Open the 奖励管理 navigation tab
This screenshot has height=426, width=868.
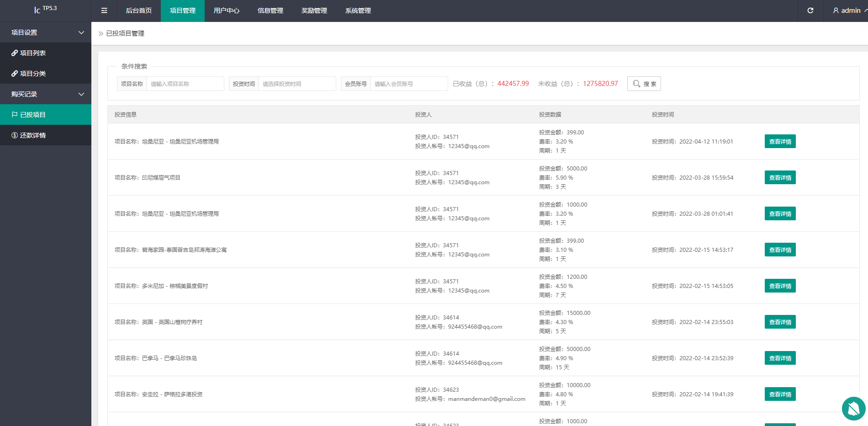314,11
